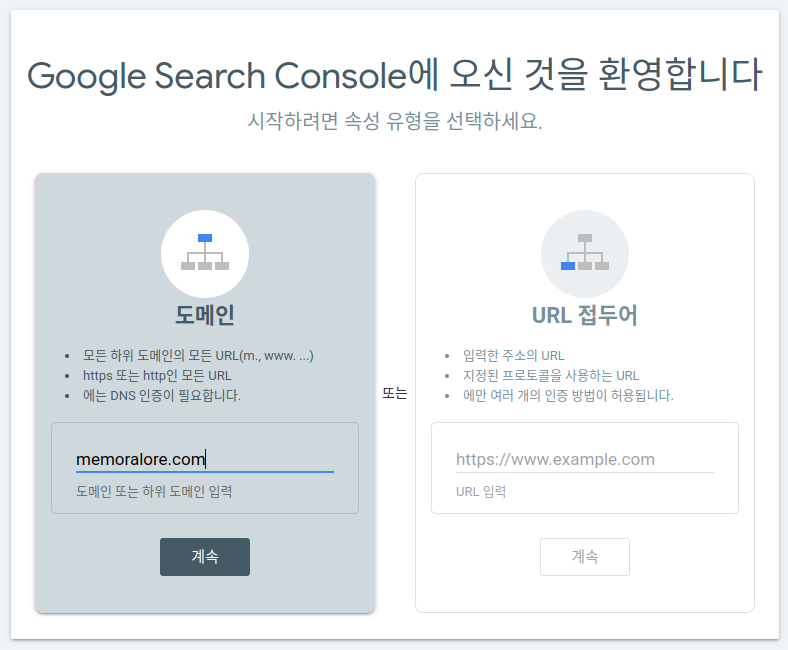Click the URL prefix hierarchy icon

585,253
